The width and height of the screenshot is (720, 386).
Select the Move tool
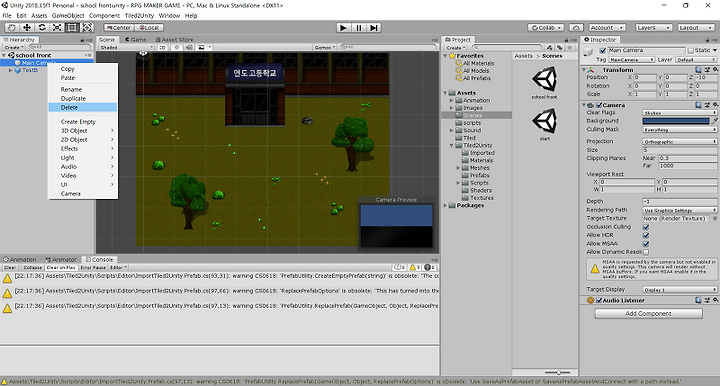click(x=27, y=28)
